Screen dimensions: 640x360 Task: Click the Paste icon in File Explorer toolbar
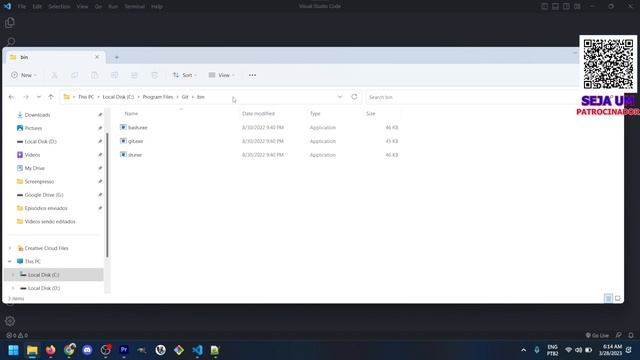pos(94,75)
